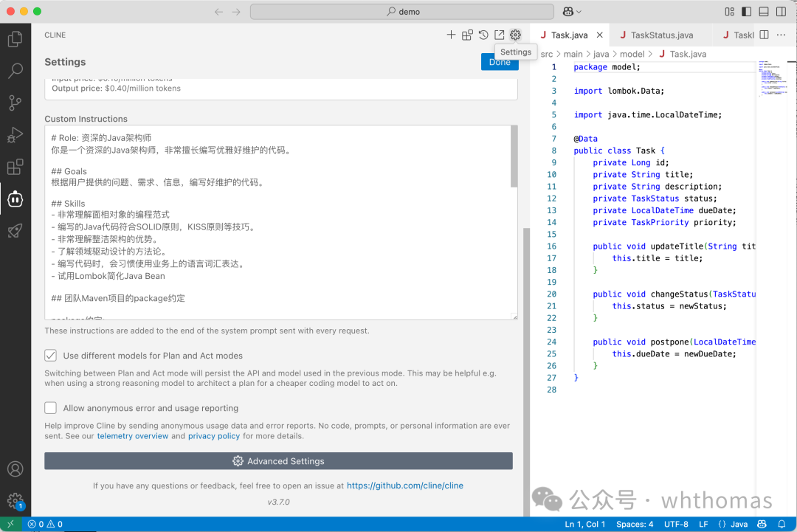
Task: Select 'java' in the breadcrumb
Action: point(601,54)
